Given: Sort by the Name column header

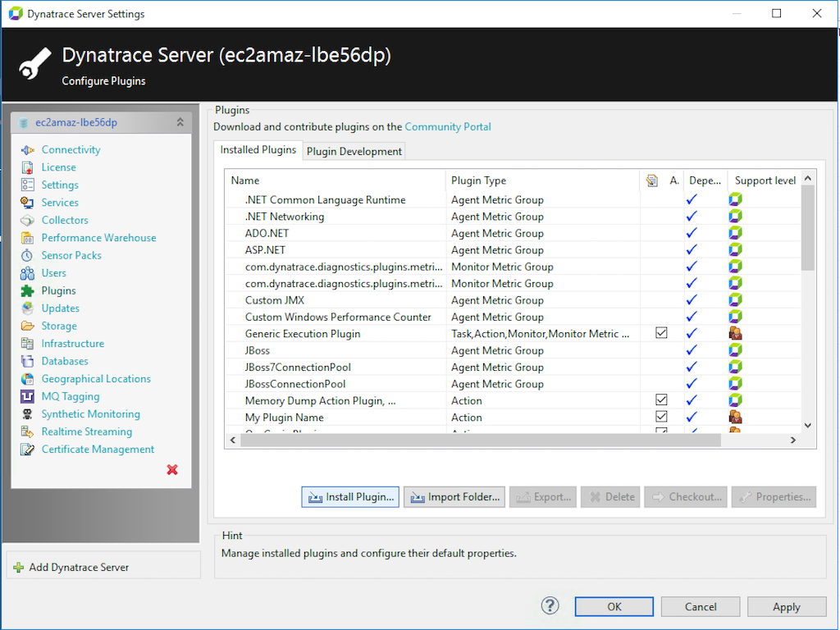Looking at the screenshot, I should (336, 180).
